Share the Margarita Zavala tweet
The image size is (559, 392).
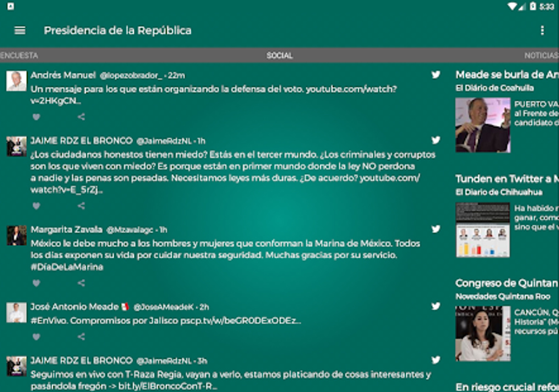81,283
